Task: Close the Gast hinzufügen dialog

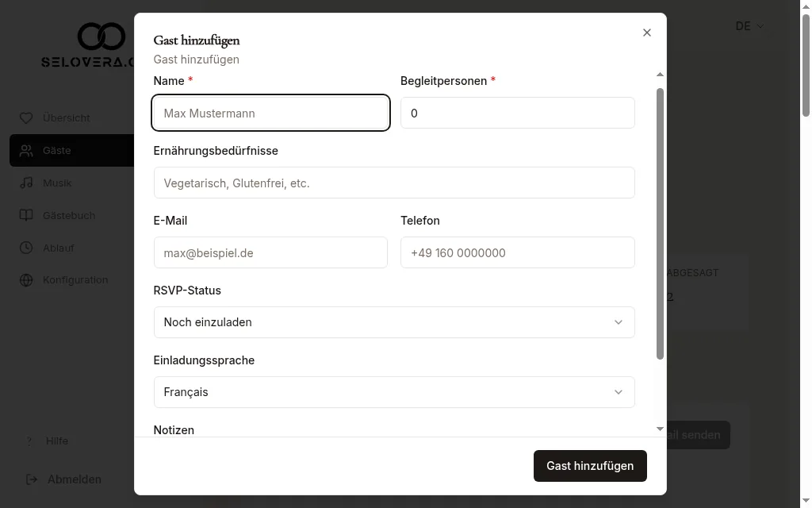Action: click(x=646, y=33)
